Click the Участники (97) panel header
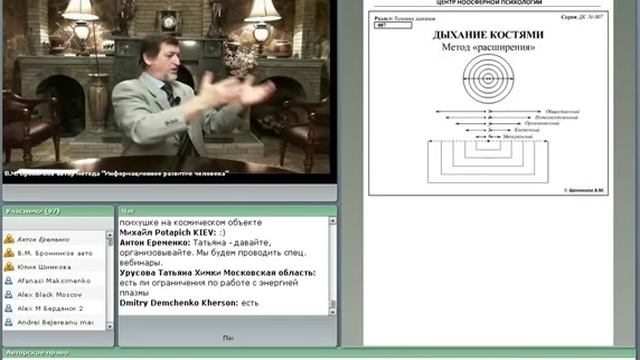640x360 pixels. [x=58, y=211]
